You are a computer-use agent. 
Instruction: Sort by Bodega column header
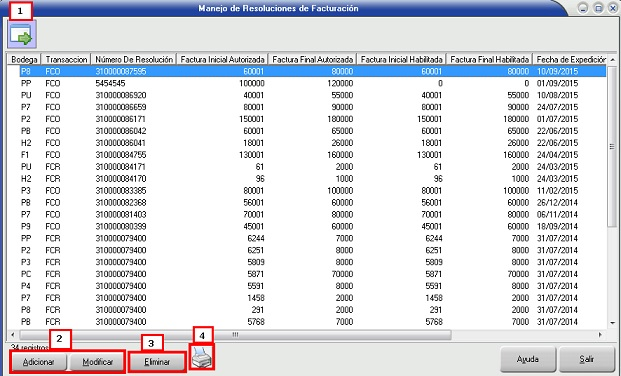24,59
